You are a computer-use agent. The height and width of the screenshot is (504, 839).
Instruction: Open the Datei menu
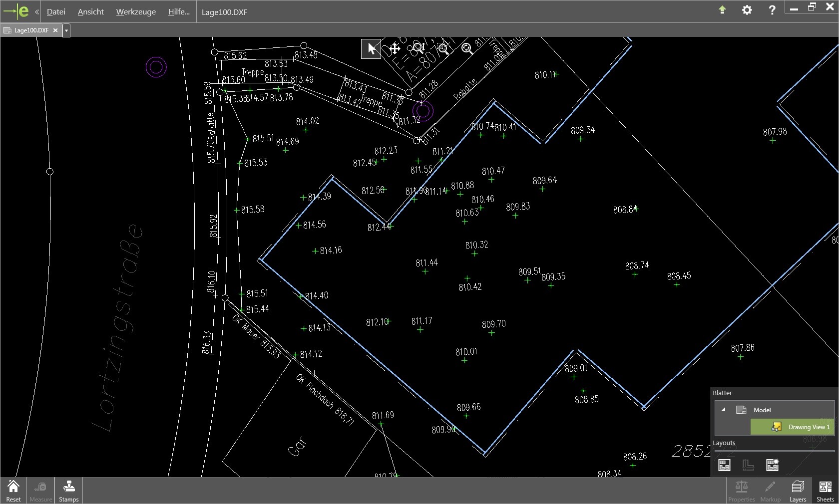(x=56, y=12)
